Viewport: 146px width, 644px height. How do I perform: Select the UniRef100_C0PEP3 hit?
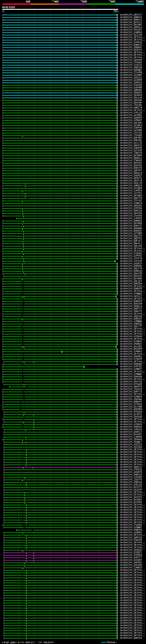pyautogui.click(x=131, y=191)
